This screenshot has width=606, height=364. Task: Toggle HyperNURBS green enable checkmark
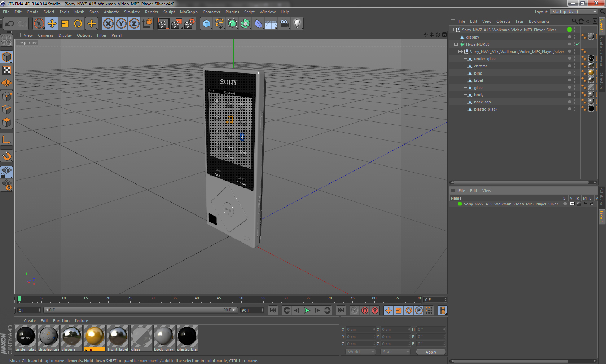click(x=578, y=44)
